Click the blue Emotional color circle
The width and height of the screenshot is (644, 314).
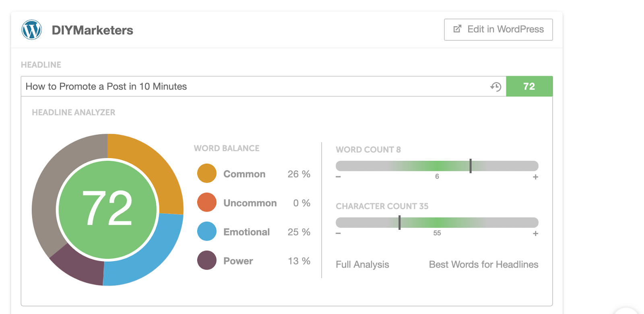(207, 232)
